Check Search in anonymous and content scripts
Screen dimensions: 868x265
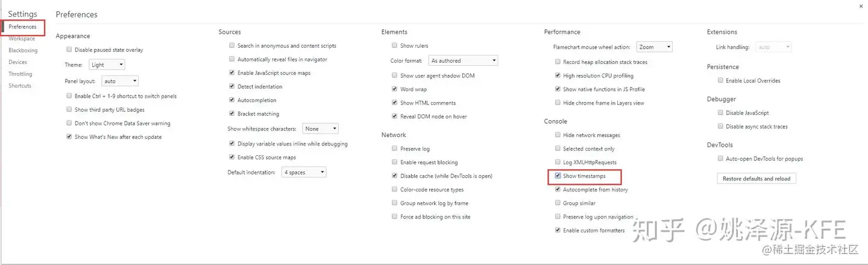point(232,46)
